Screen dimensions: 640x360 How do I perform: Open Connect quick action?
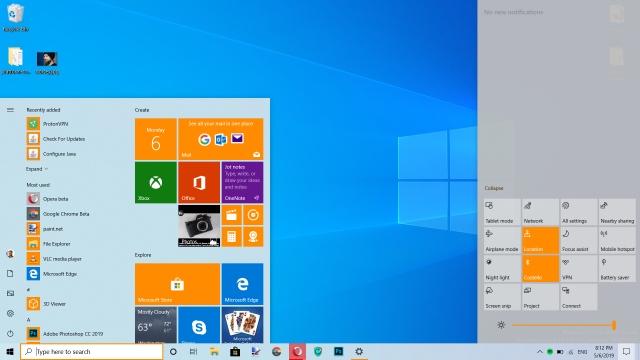pos(579,297)
